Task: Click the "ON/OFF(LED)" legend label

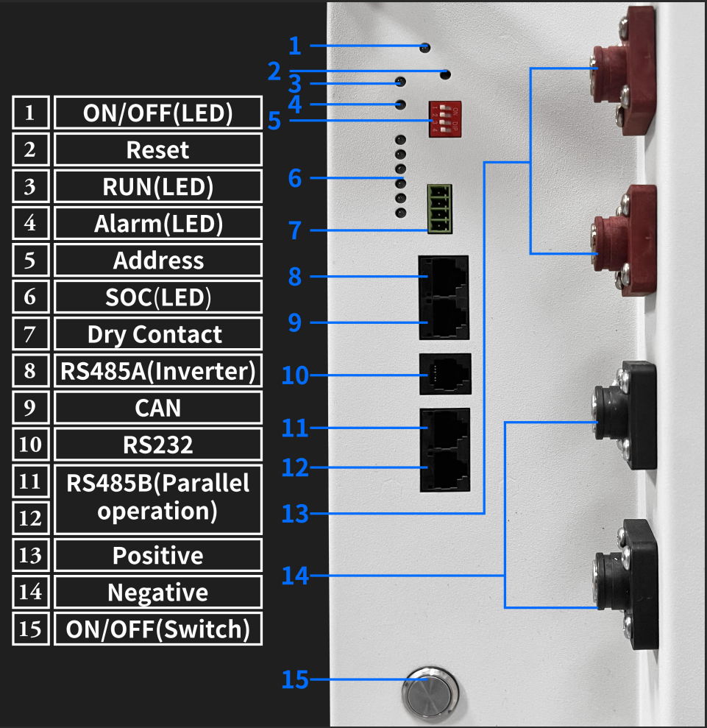Action: click(x=158, y=113)
